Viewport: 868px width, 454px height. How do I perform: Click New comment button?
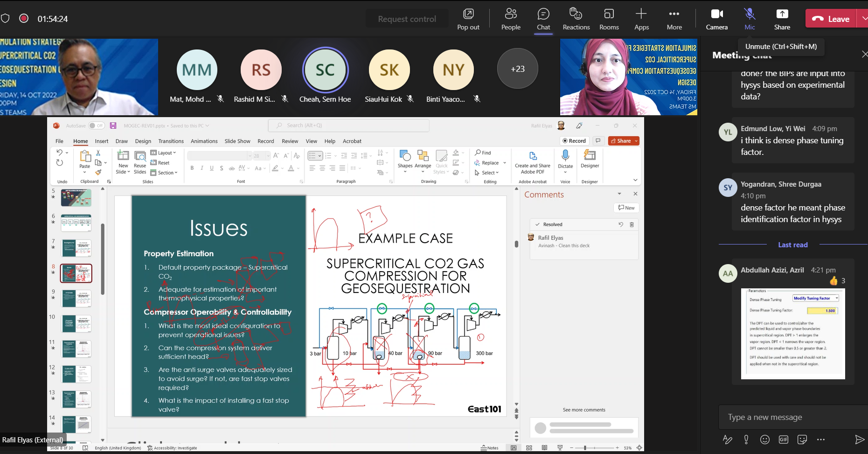(x=626, y=208)
